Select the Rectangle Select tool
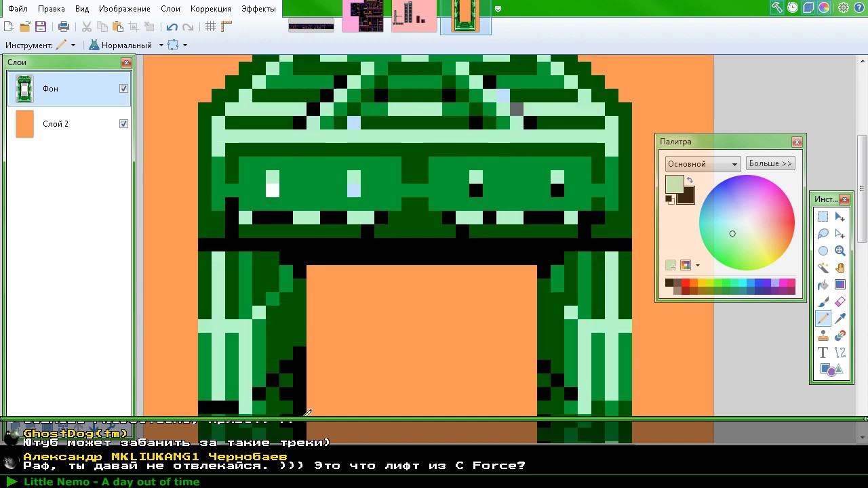This screenshot has width=868, height=488. pyautogui.click(x=823, y=217)
